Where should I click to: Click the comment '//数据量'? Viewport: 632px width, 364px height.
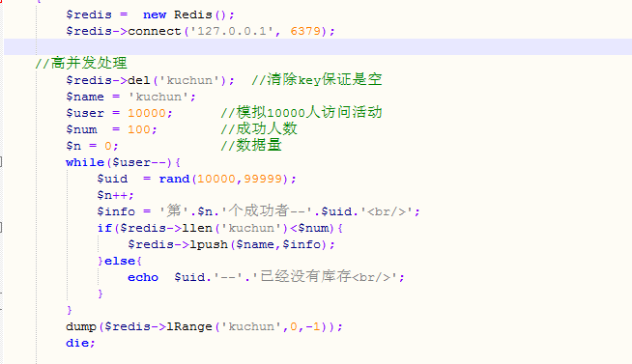(x=251, y=146)
